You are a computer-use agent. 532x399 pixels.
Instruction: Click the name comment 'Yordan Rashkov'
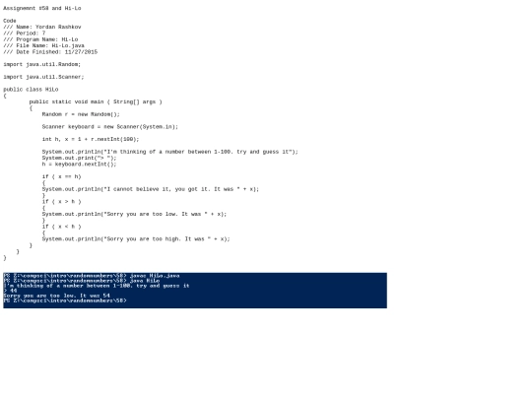click(x=58, y=27)
